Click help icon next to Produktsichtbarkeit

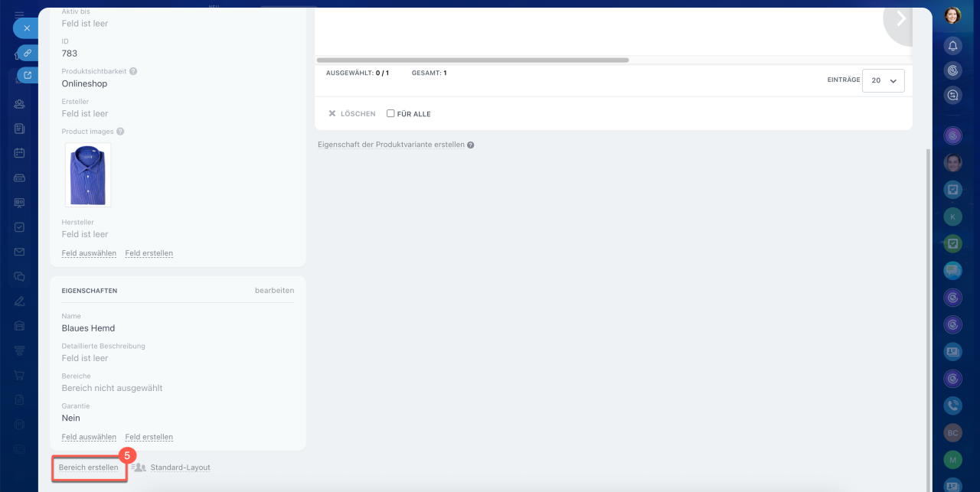(133, 71)
